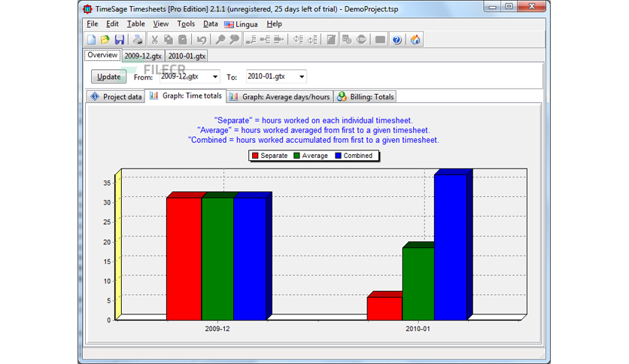Open the Lingua menu

(x=241, y=25)
